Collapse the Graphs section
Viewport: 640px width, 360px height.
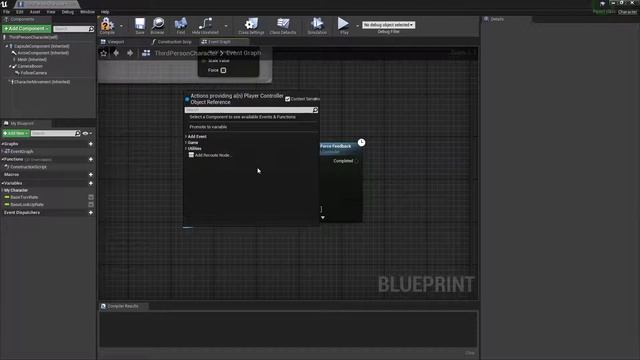[x=2, y=144]
